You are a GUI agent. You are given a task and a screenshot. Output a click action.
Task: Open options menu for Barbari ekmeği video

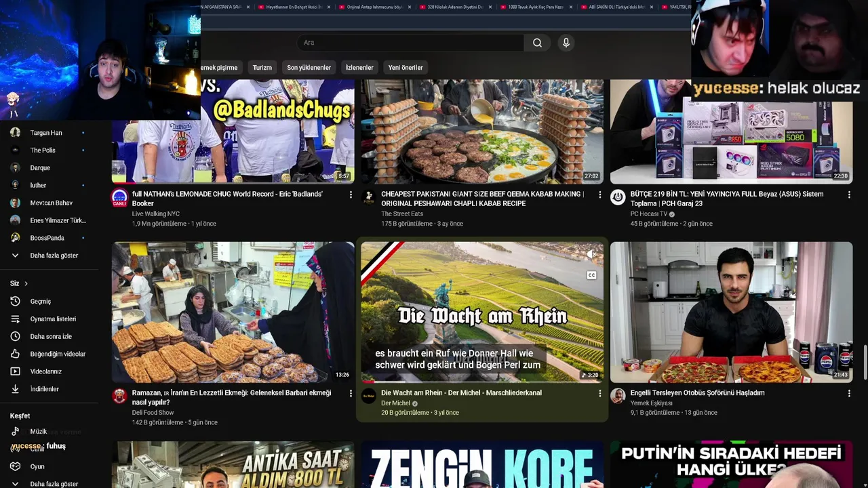point(351,393)
